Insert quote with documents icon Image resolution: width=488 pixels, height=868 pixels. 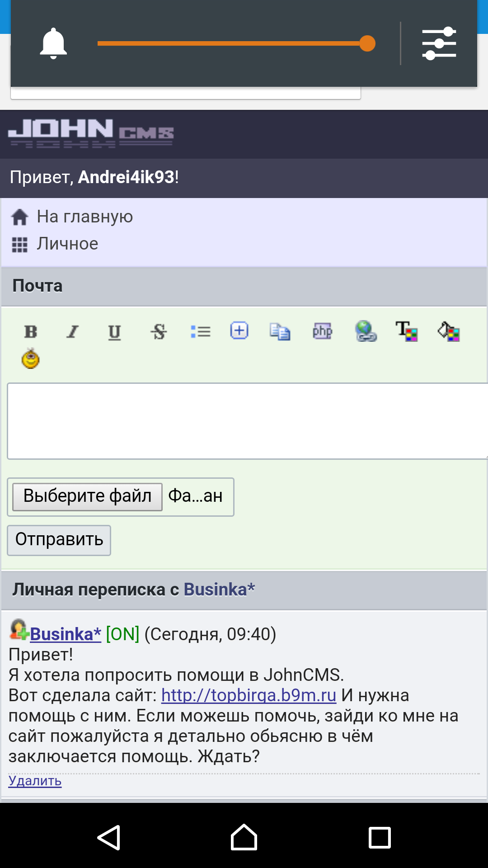[x=280, y=331]
